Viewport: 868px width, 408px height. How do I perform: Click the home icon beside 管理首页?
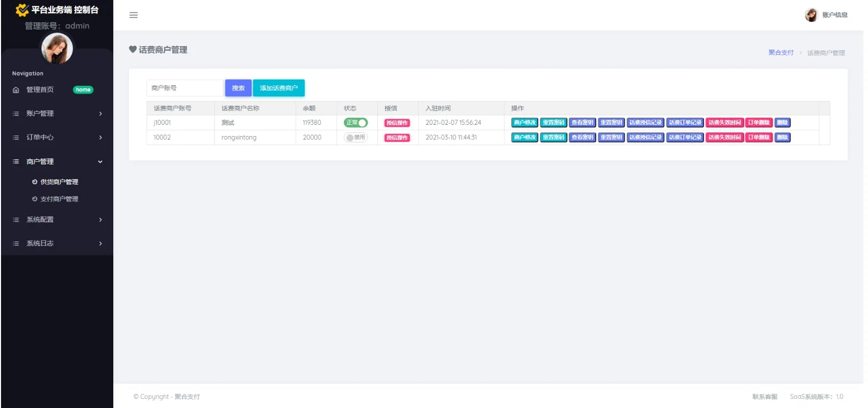coord(16,90)
